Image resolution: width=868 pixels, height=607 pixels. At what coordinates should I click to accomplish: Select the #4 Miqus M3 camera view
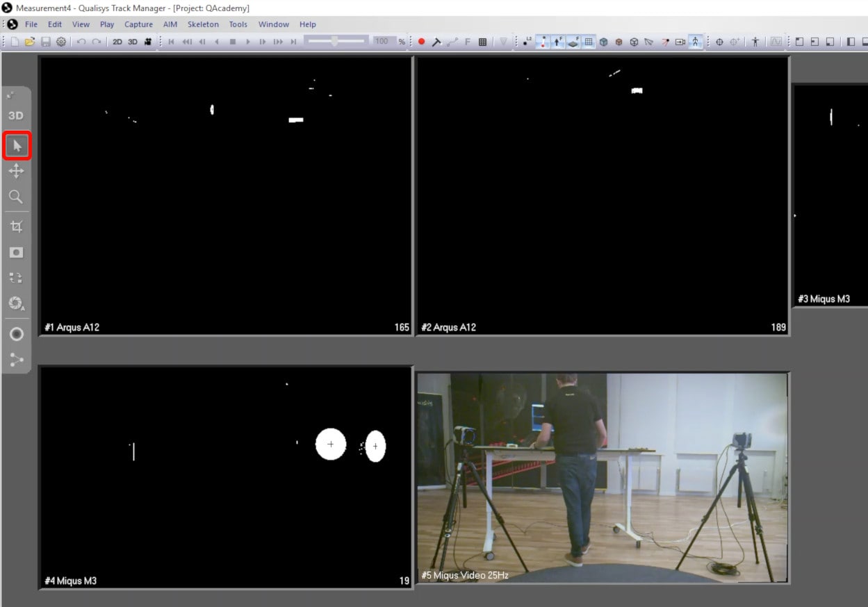[226, 478]
